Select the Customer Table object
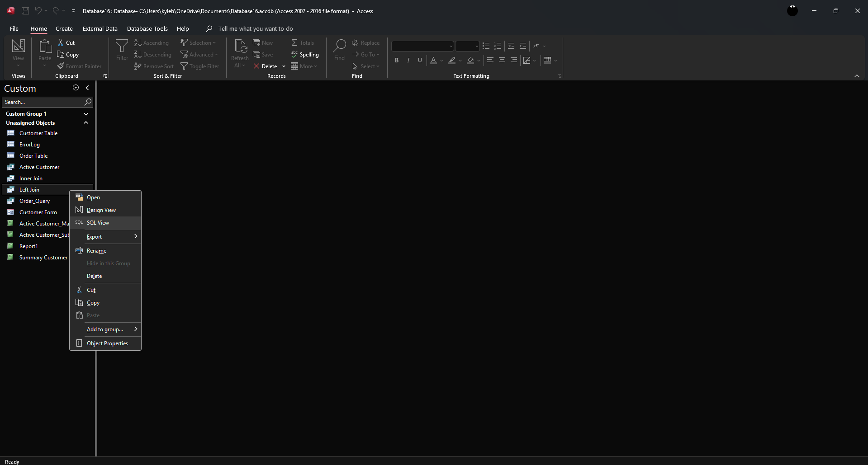 (47, 133)
